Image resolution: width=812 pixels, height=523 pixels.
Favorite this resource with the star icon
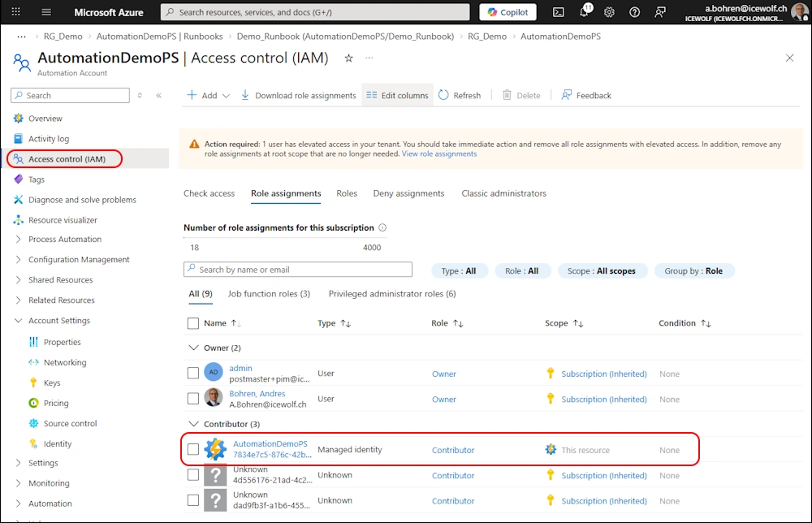[348, 58]
